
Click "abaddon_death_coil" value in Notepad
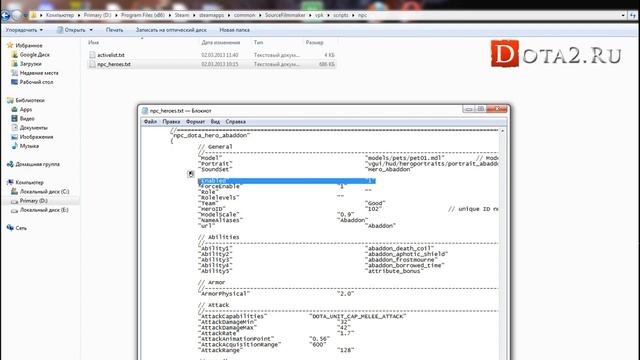click(400, 248)
